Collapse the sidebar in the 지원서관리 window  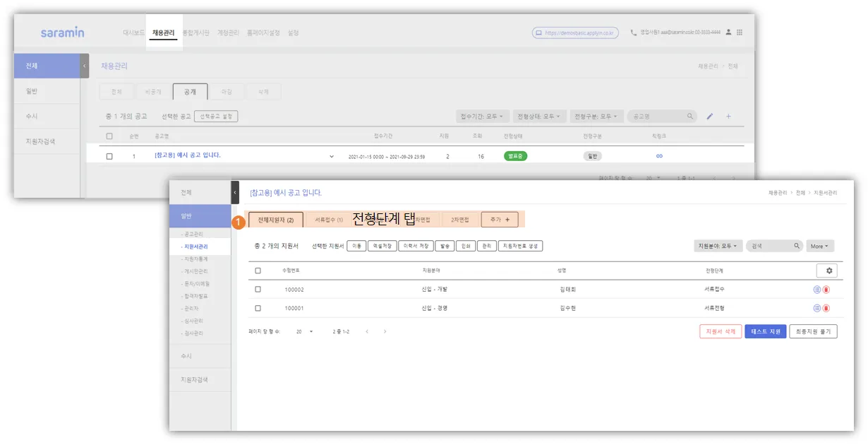coord(235,192)
